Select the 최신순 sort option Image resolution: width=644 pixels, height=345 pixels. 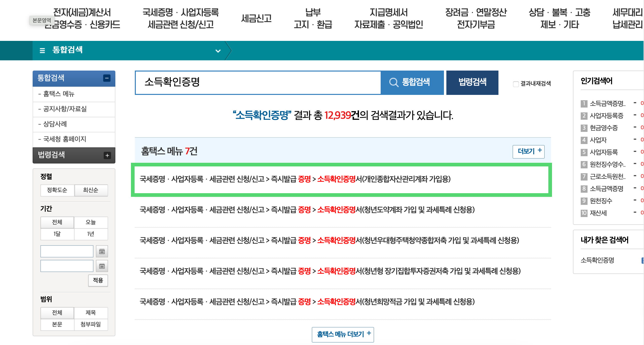[91, 190]
